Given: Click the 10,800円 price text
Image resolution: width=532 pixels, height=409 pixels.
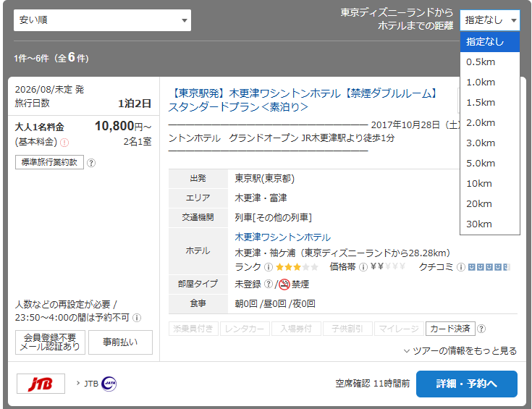Looking at the screenshot, I should [x=123, y=127].
